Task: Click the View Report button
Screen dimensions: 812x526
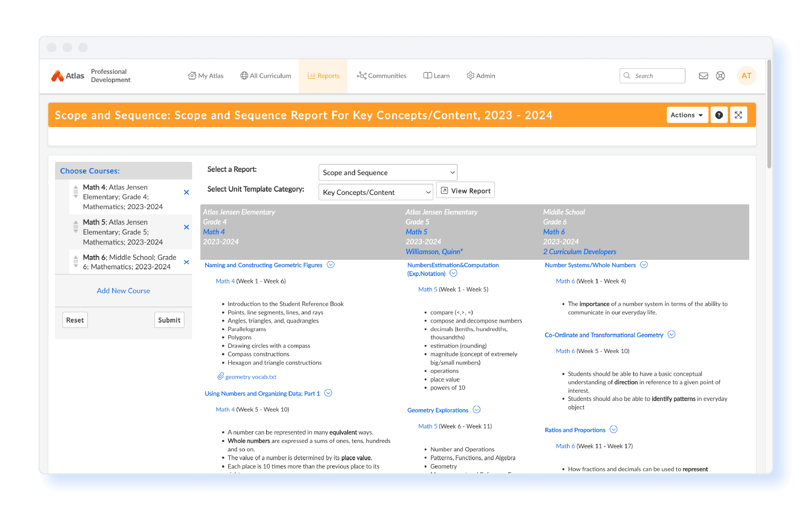Action: [465, 190]
